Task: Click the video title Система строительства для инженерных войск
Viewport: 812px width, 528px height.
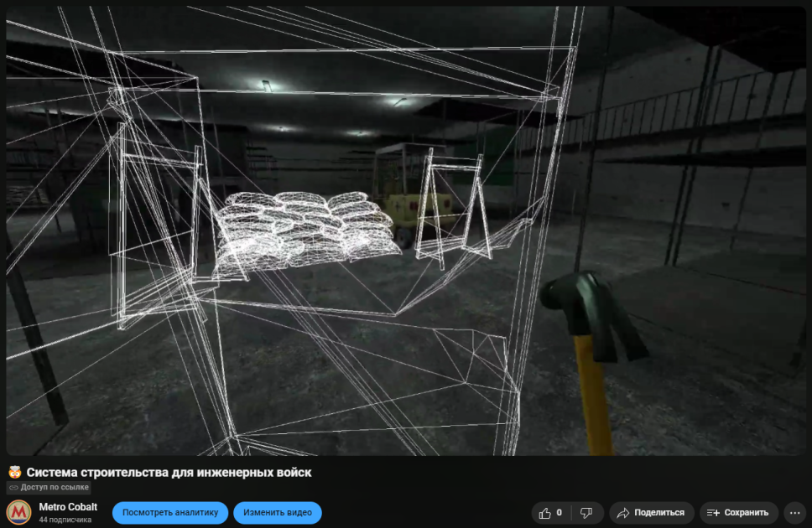Action: 169,473
